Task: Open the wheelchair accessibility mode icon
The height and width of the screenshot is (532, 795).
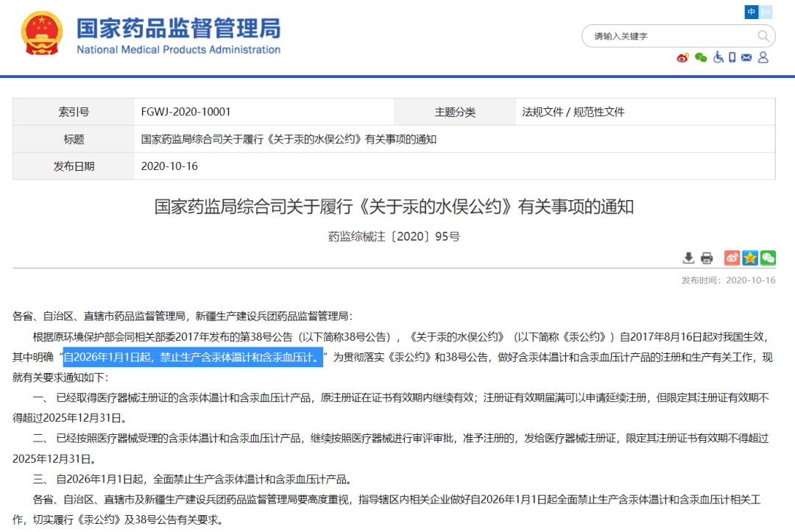Action: point(718,57)
